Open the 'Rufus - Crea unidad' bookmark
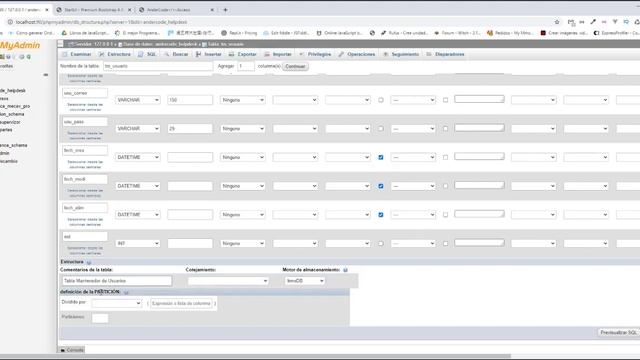 click(x=404, y=33)
